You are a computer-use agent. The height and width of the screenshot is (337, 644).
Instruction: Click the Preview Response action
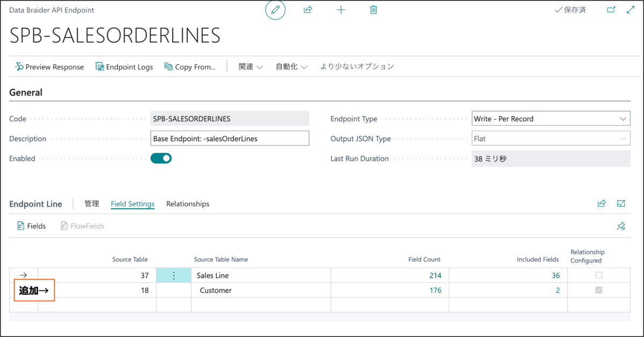pos(49,67)
